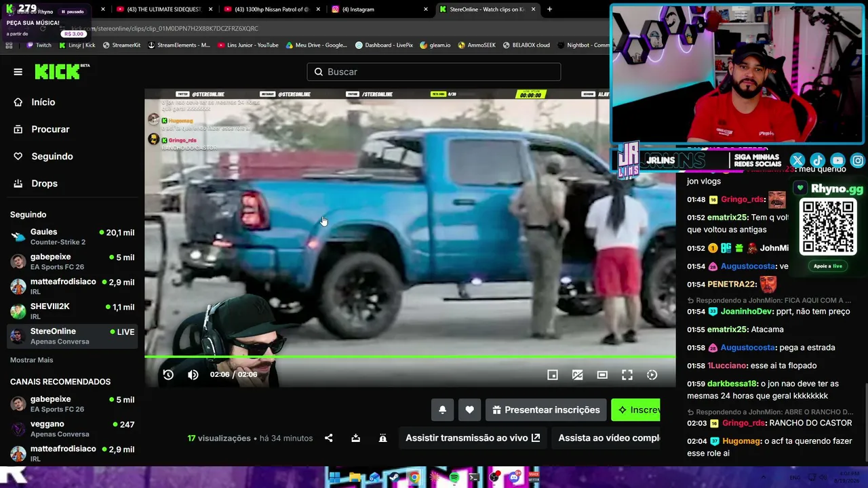The width and height of the screenshot is (868, 488).
Task: Open Discord from the taskbar
Action: [513, 478]
